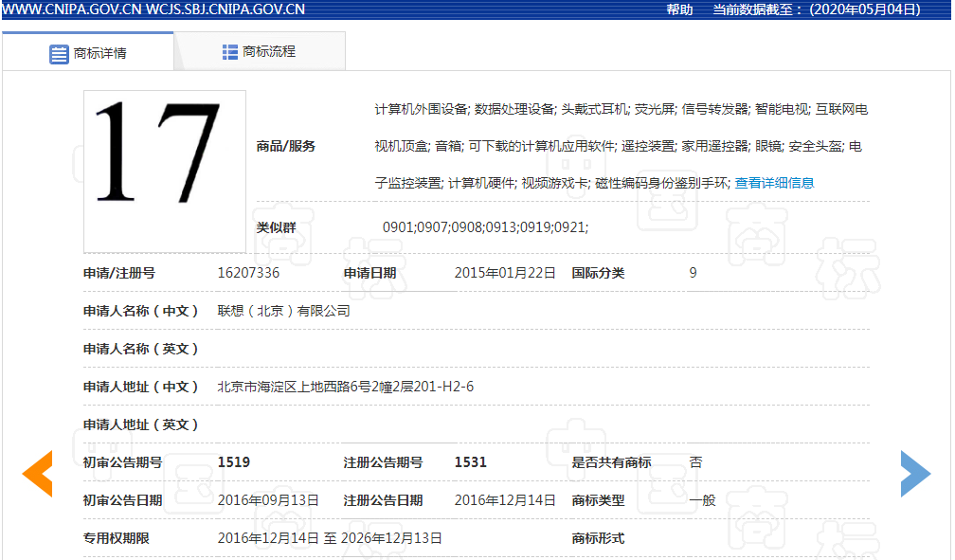Open the 帮助 help link
Viewport: 955px width, 560px height.
click(679, 9)
